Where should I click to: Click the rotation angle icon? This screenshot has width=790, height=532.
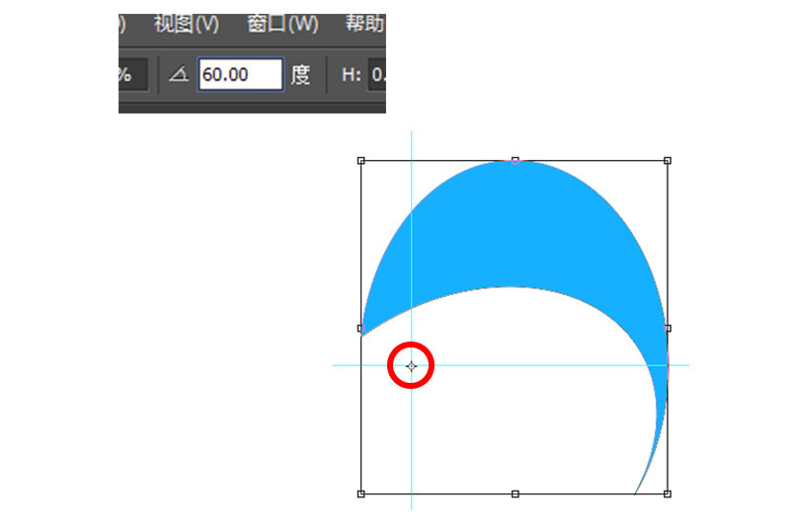[x=178, y=74]
